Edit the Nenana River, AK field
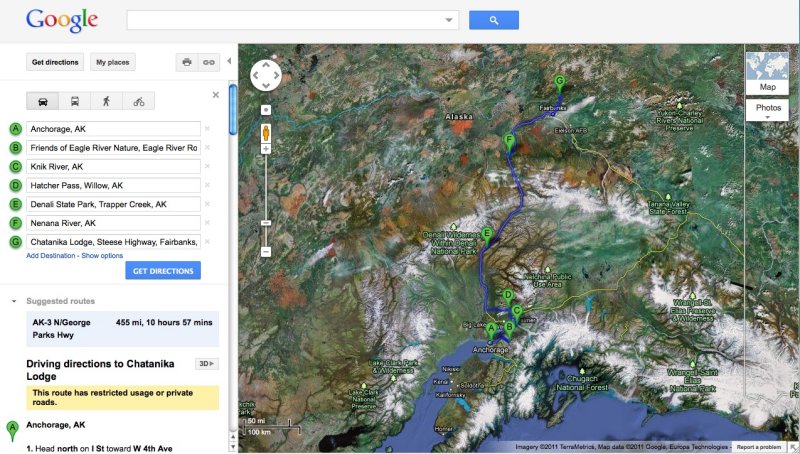The image size is (800, 454). pyautogui.click(x=113, y=223)
